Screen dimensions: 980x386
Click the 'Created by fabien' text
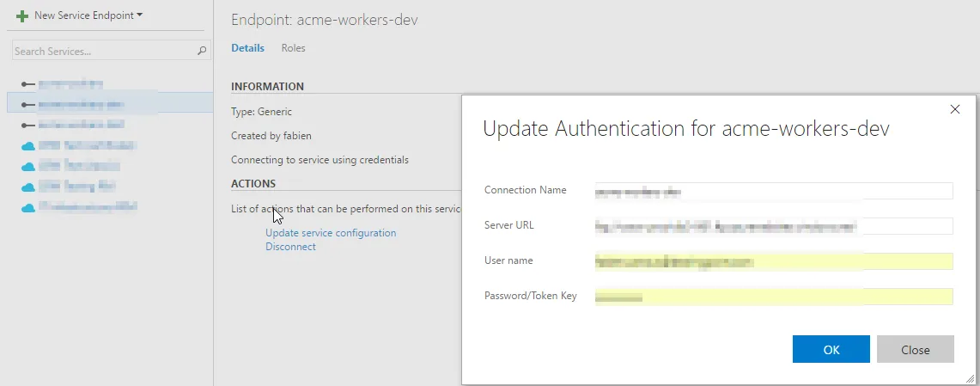pos(271,136)
